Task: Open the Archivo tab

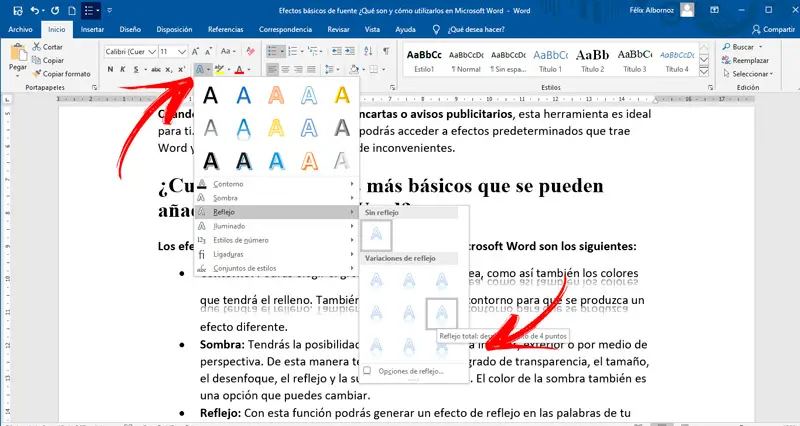Action: 20,30
